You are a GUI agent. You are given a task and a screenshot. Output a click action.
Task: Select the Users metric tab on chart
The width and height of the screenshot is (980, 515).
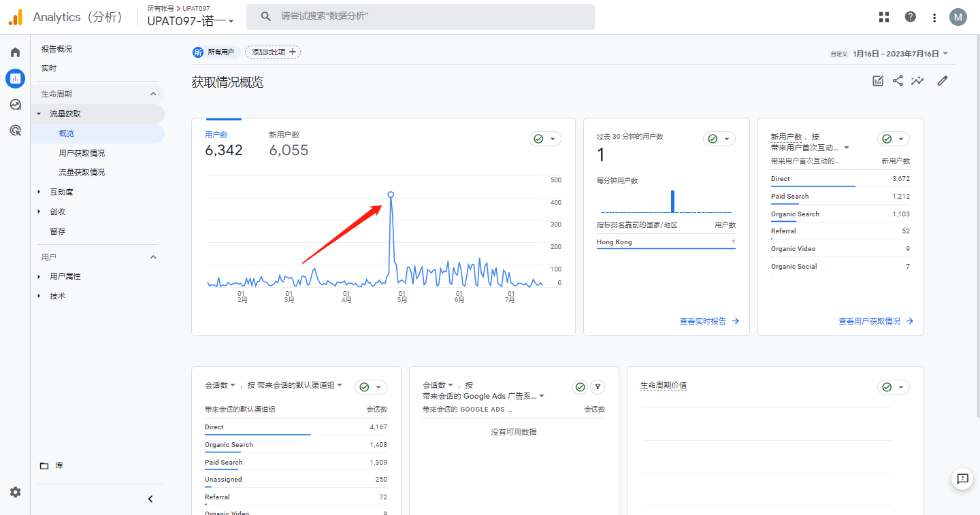(223, 144)
